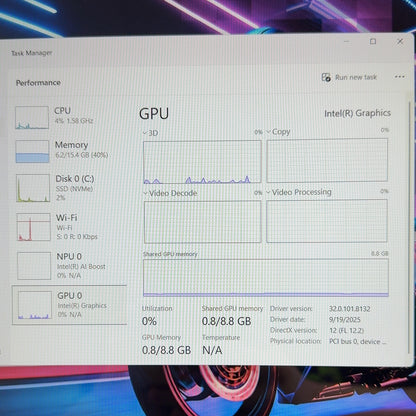This screenshot has width=416, height=416.
Task: Click the vertical scrollbar on right edge
Action: click(x=409, y=227)
